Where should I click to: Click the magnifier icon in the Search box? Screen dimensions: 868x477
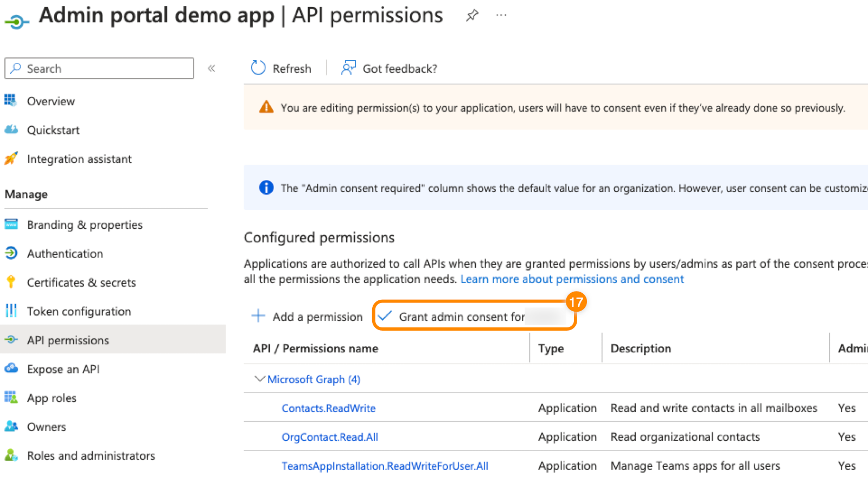pyautogui.click(x=16, y=68)
